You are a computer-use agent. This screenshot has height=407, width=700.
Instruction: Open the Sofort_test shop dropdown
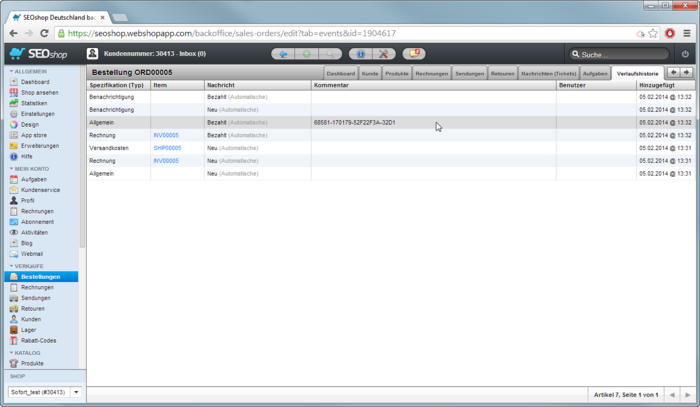click(x=76, y=392)
